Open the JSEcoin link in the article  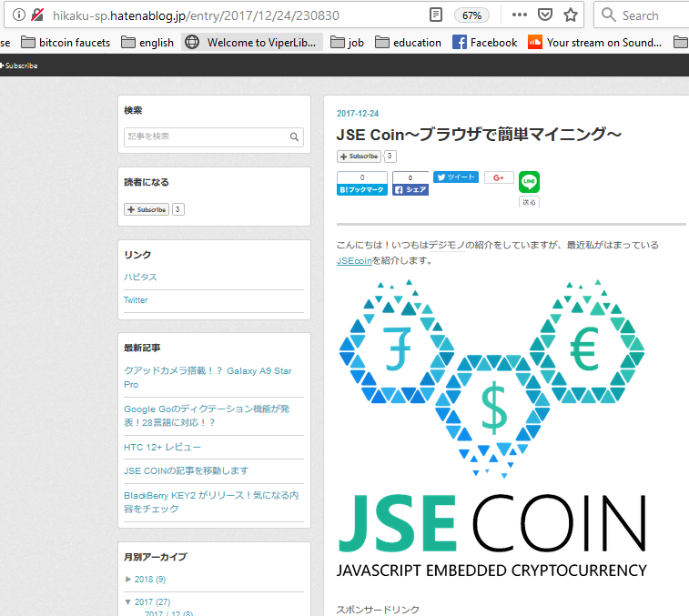[x=354, y=260]
